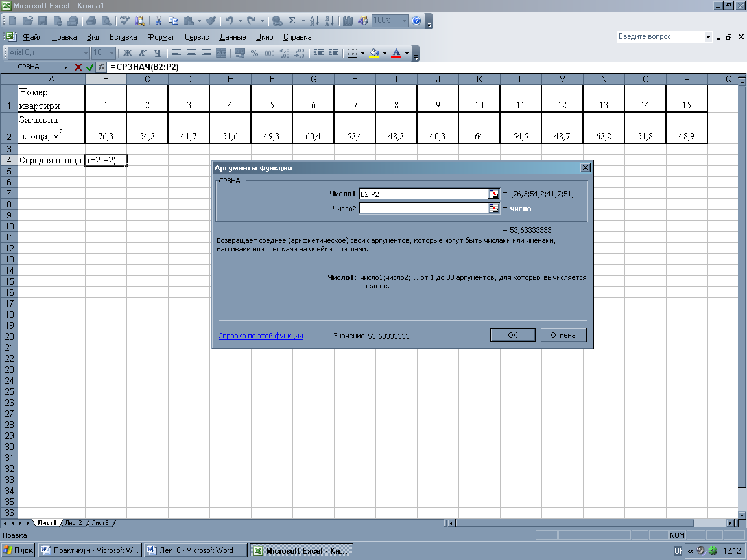747x560 pixels.
Task: Click the Print Preview icon
Action: 106,21
